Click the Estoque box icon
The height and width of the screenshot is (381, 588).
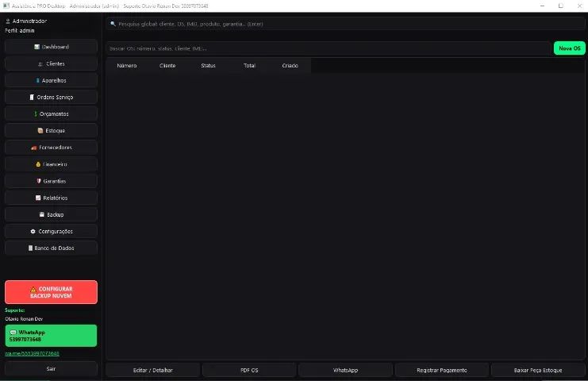point(40,130)
